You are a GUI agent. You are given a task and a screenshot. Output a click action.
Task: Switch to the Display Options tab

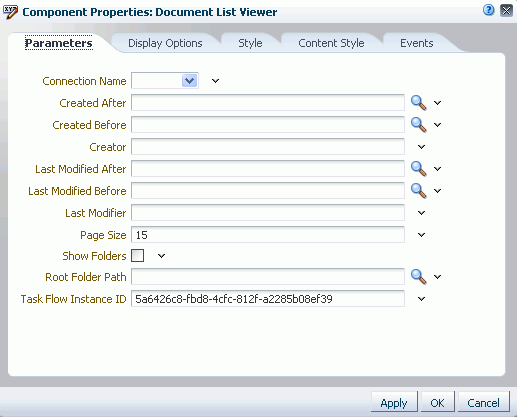(165, 43)
